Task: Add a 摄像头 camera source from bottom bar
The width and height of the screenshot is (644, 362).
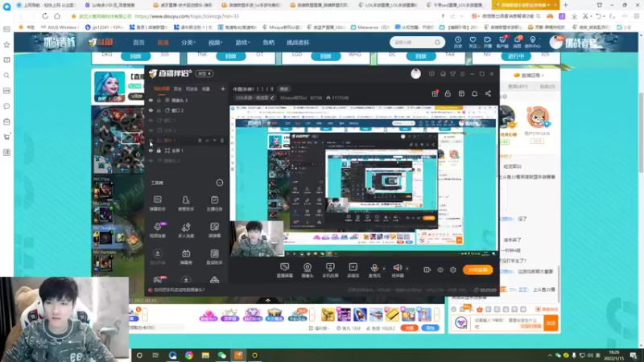Action: [x=308, y=270]
